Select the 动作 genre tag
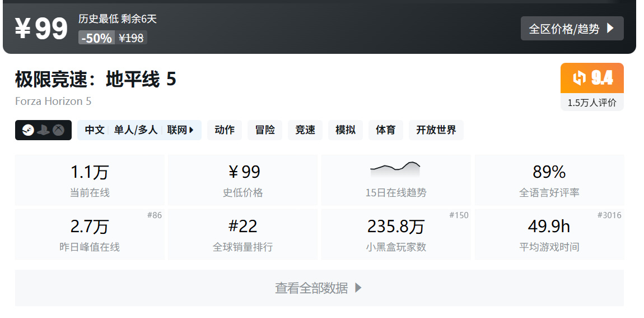Screen dimensions: 644x318 coord(225,130)
